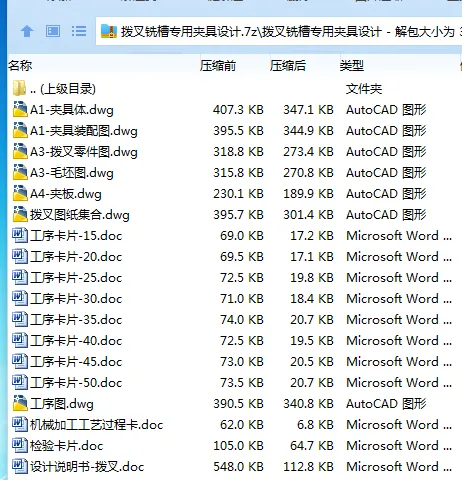Click the file name 工序卡片-30.doc

click(x=76, y=299)
